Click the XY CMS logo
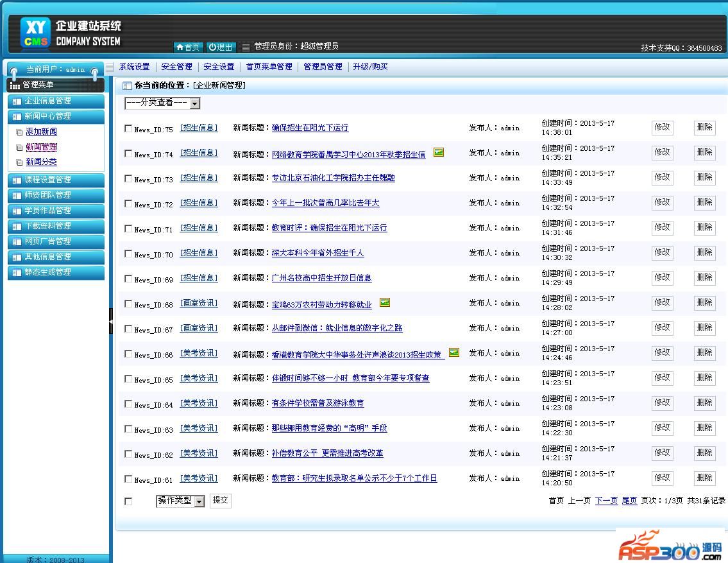 pyautogui.click(x=35, y=32)
